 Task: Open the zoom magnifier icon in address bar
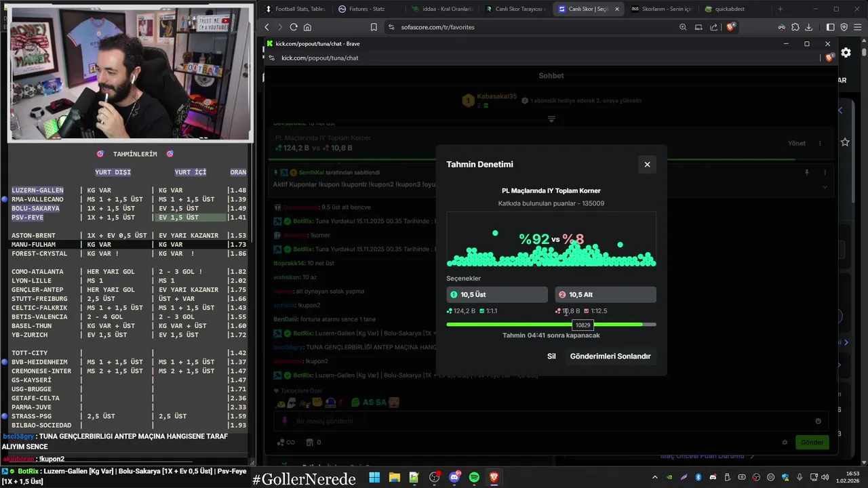click(683, 27)
